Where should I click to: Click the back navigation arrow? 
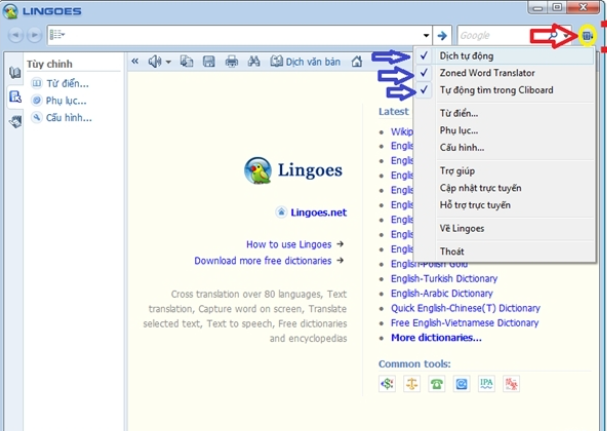tap(15, 35)
